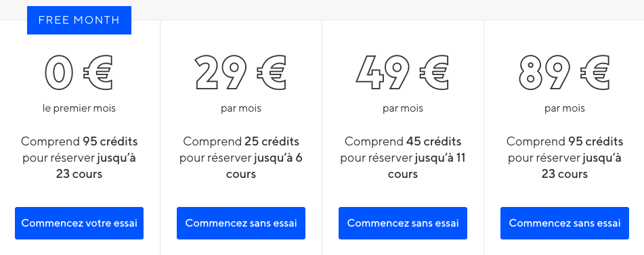
Task: Click the Commencez votre essai button
Action: pos(79,223)
